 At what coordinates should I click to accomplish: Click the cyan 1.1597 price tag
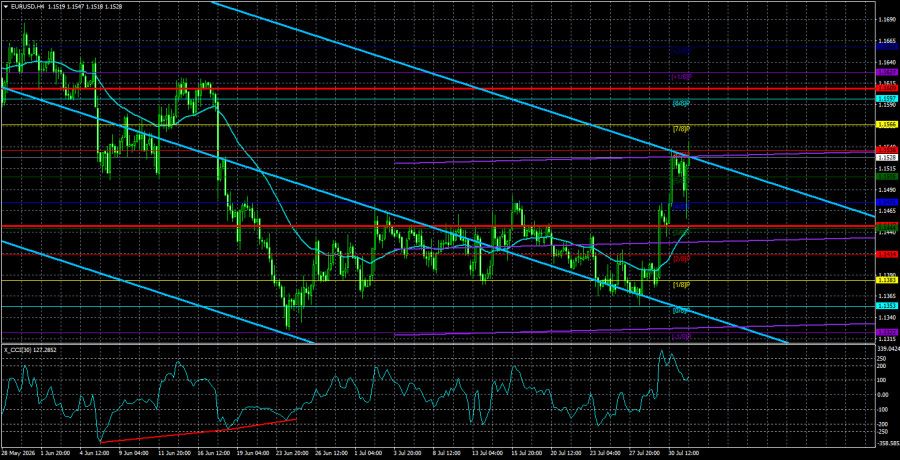(x=887, y=99)
